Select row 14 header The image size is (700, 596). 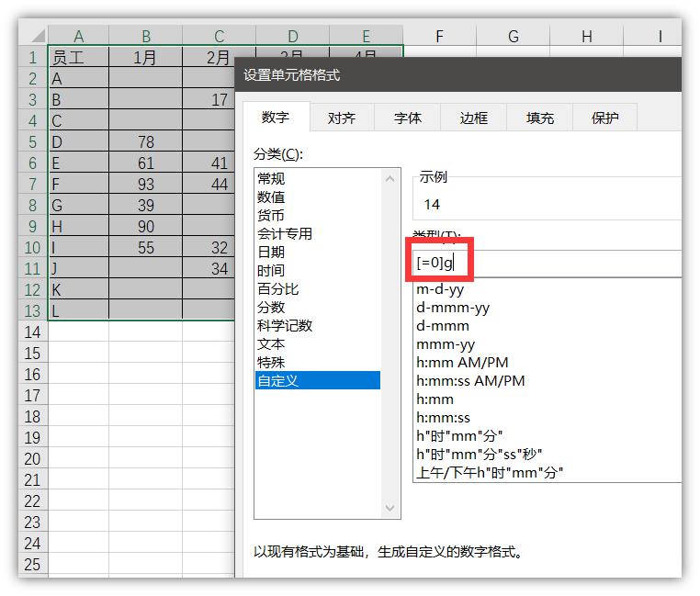pos(33,332)
